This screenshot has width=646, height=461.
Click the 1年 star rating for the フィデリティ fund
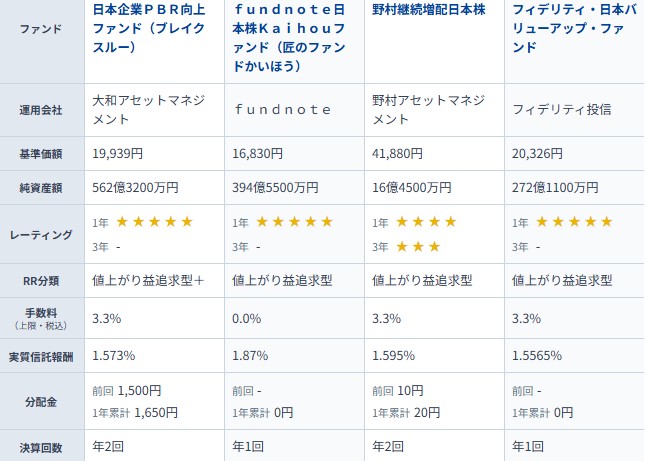[x=574, y=222]
